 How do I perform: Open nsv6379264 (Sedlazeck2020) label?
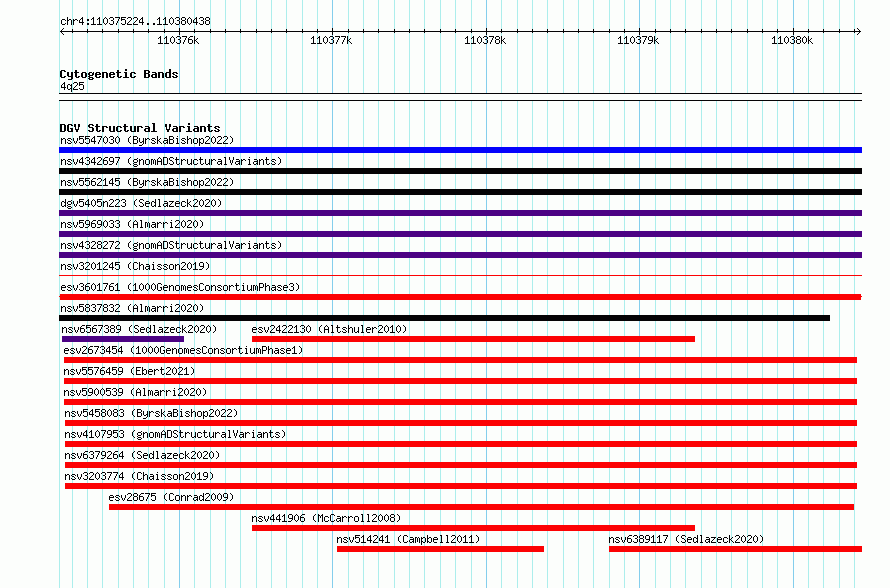coord(142,455)
